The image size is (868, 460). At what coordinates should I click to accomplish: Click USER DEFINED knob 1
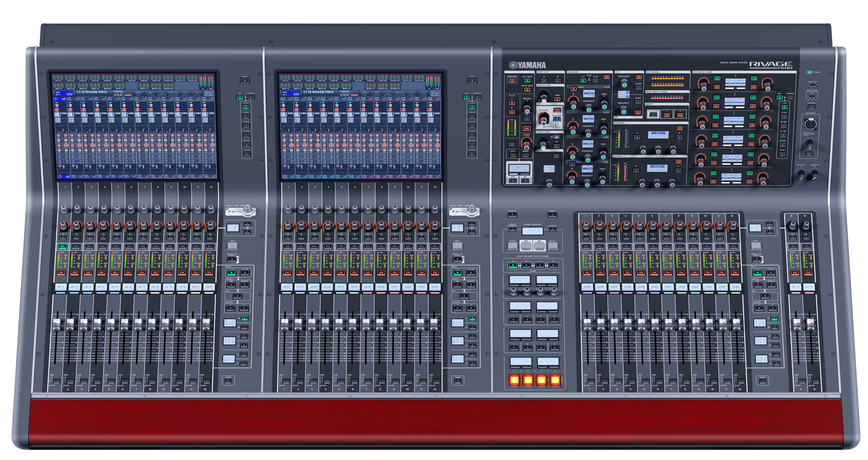(x=514, y=292)
